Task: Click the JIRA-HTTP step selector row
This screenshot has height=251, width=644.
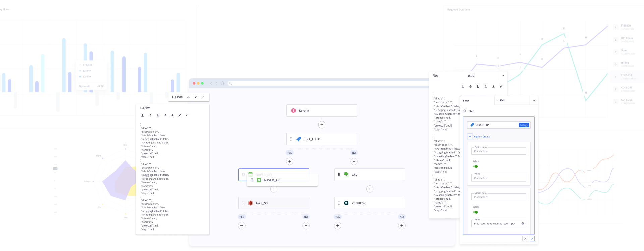Action: tap(498, 125)
